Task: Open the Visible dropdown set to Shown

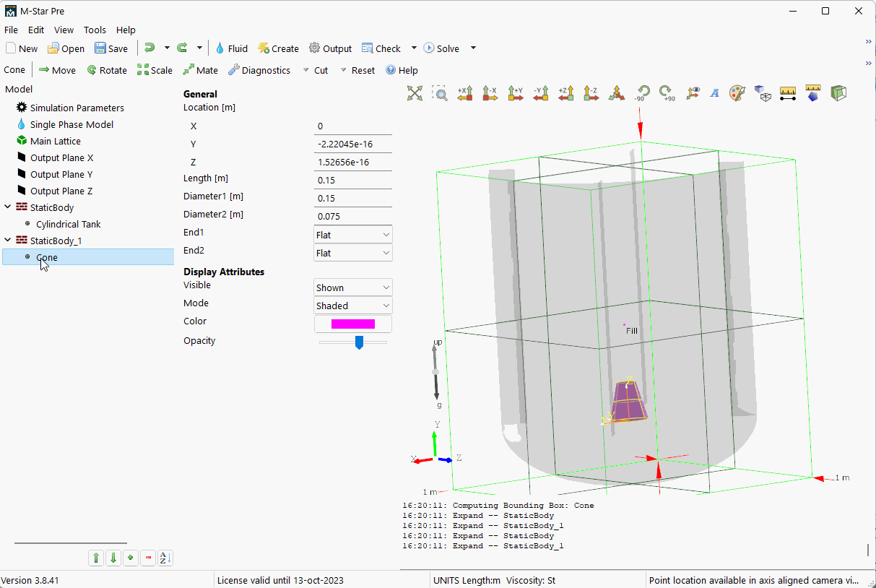Action: [353, 287]
